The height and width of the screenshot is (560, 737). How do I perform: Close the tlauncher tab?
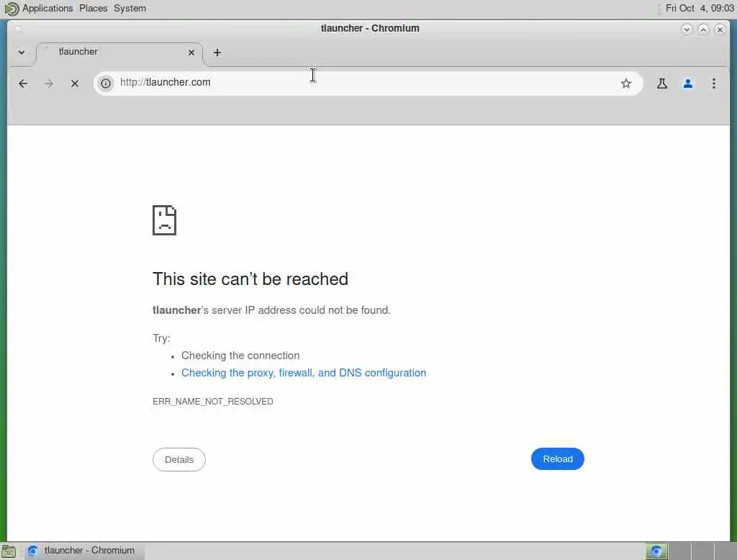click(191, 53)
